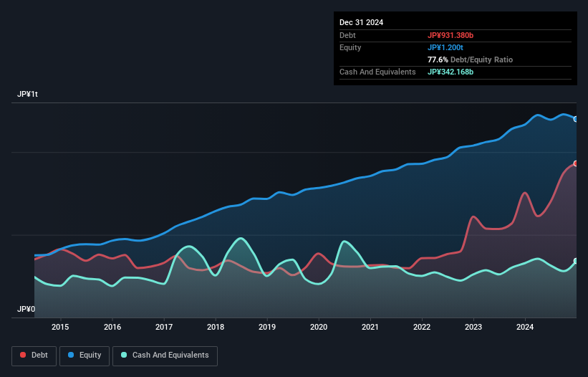The image size is (588, 377).
Task: Click the teal Cash And Equivalents legend dot
Action: (x=124, y=355)
